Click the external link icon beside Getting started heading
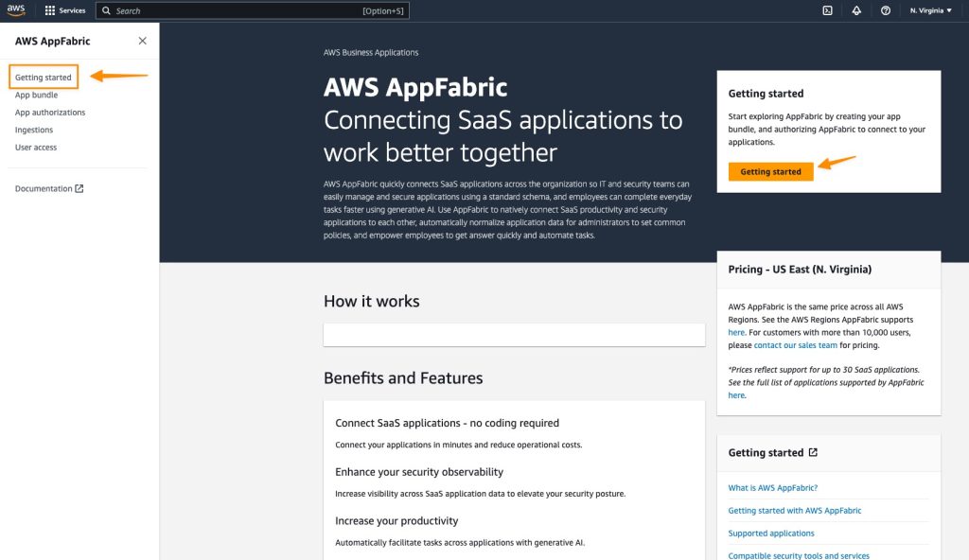The height and width of the screenshot is (560, 969). (813, 452)
